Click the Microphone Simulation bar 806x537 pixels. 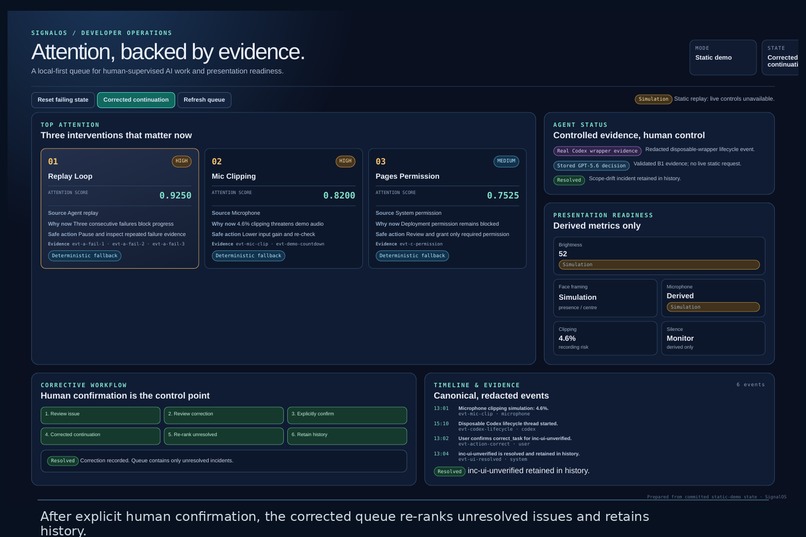713,307
